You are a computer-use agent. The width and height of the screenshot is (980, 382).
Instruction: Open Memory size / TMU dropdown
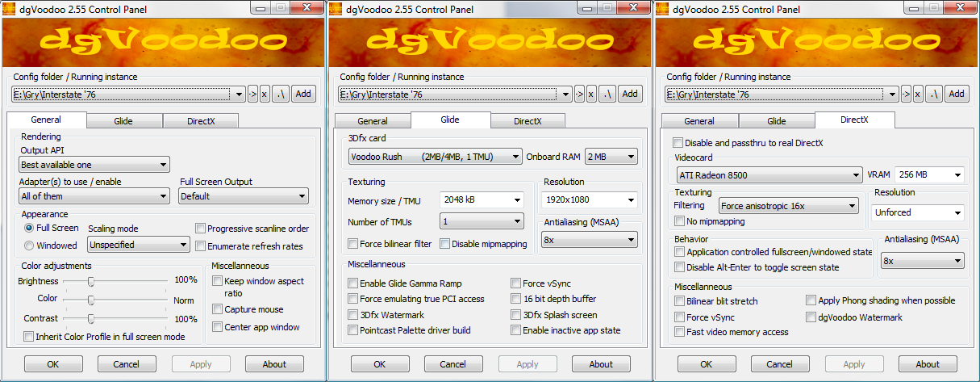[482, 199]
